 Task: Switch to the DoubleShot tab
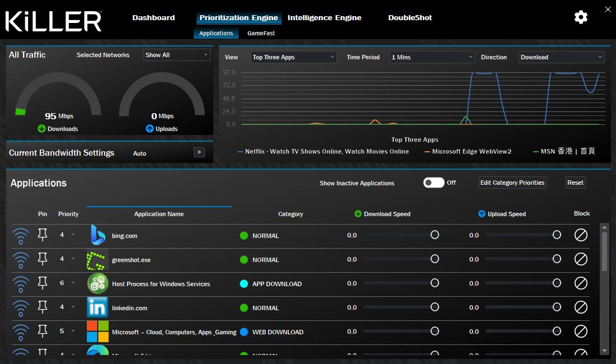(x=410, y=18)
